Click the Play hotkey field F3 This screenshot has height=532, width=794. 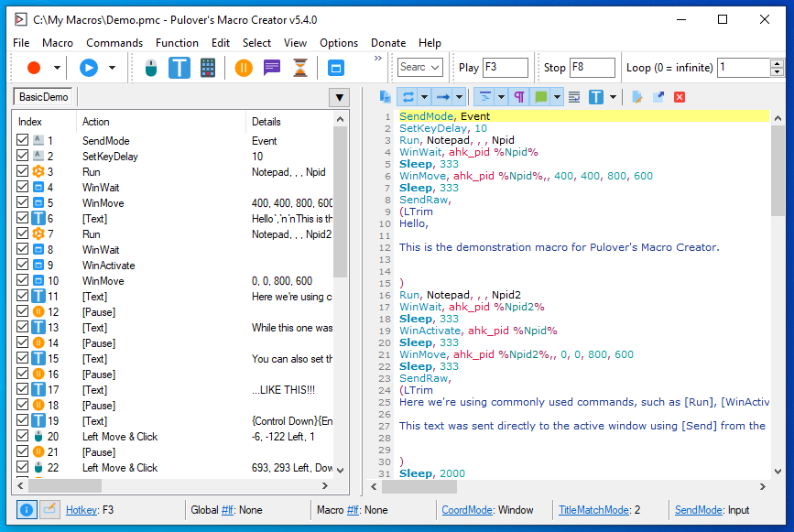506,68
